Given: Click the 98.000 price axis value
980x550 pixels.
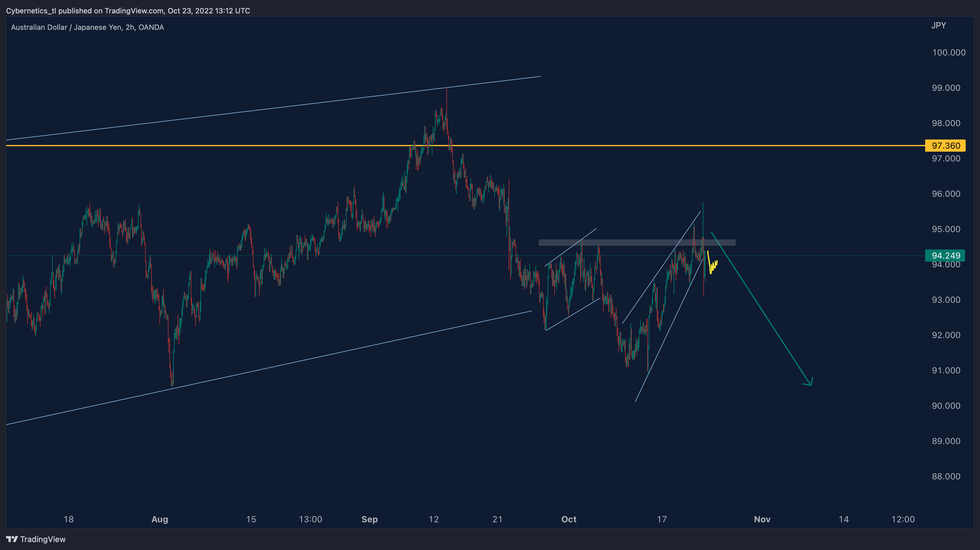Looking at the screenshot, I should tap(946, 123).
